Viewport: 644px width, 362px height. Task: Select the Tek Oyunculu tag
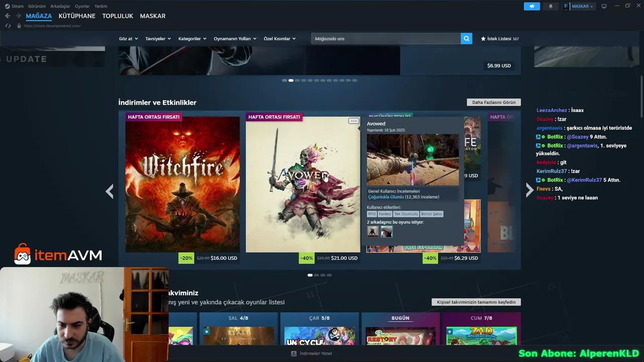[x=406, y=214]
